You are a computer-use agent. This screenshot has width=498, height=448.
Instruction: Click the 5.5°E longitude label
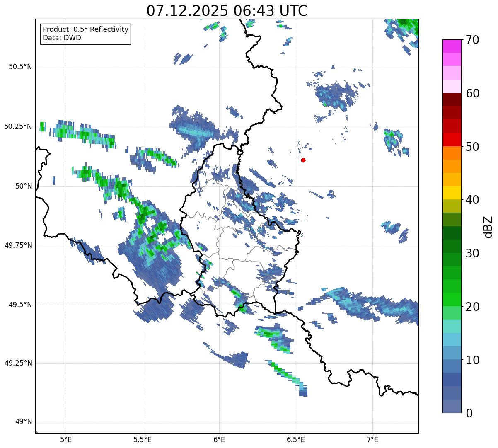(143, 439)
